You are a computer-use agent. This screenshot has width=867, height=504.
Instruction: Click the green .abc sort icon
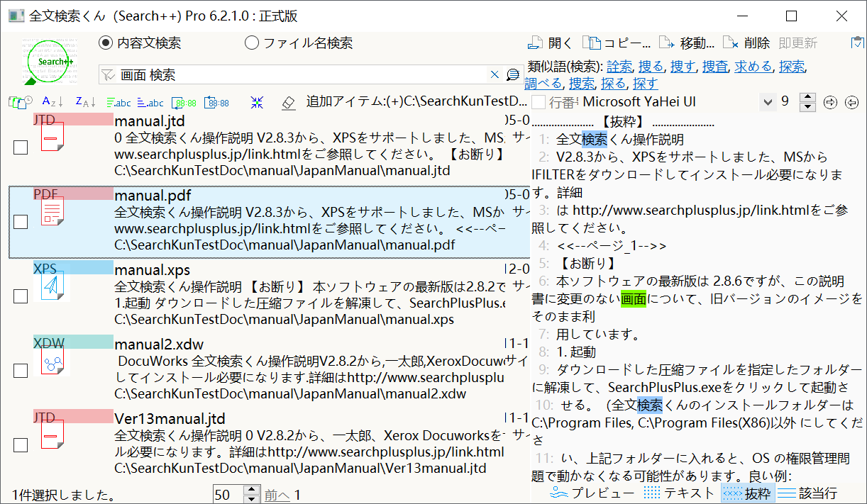point(118,102)
